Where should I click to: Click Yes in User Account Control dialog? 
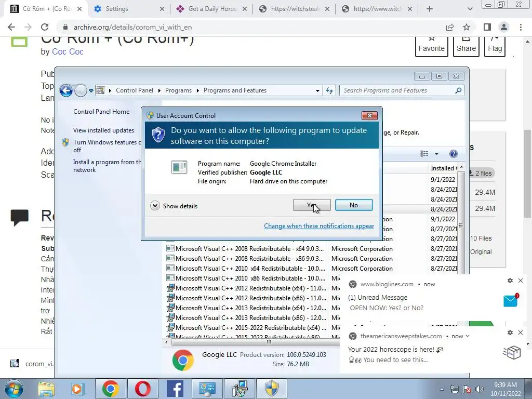312,205
